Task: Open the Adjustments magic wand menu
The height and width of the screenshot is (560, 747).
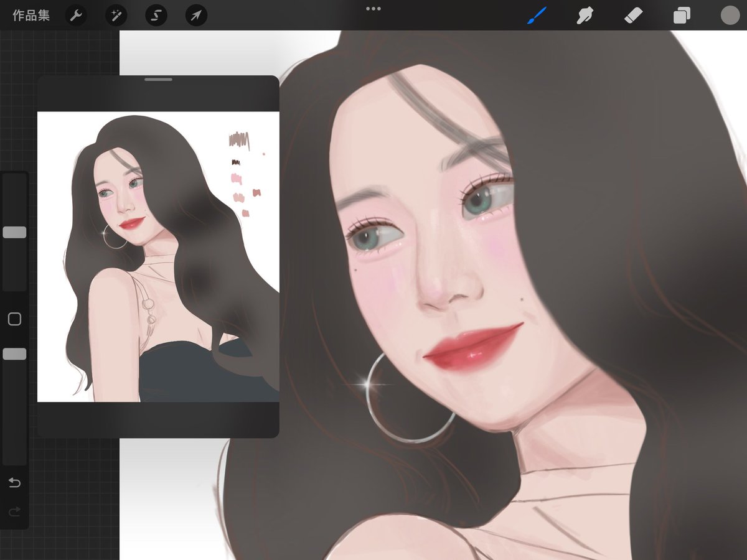Action: tap(116, 16)
